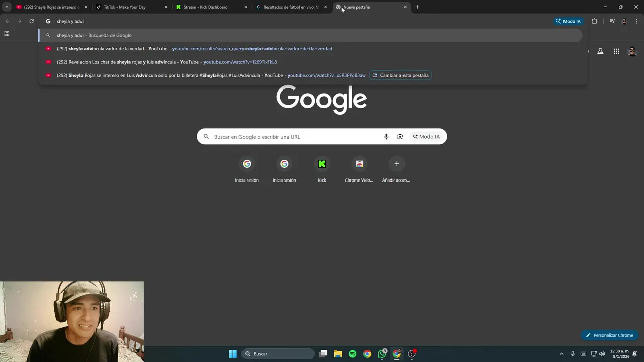This screenshot has height=362, width=644.
Task: Open the OBS icon with red dot on taskbar
Action: point(412,354)
